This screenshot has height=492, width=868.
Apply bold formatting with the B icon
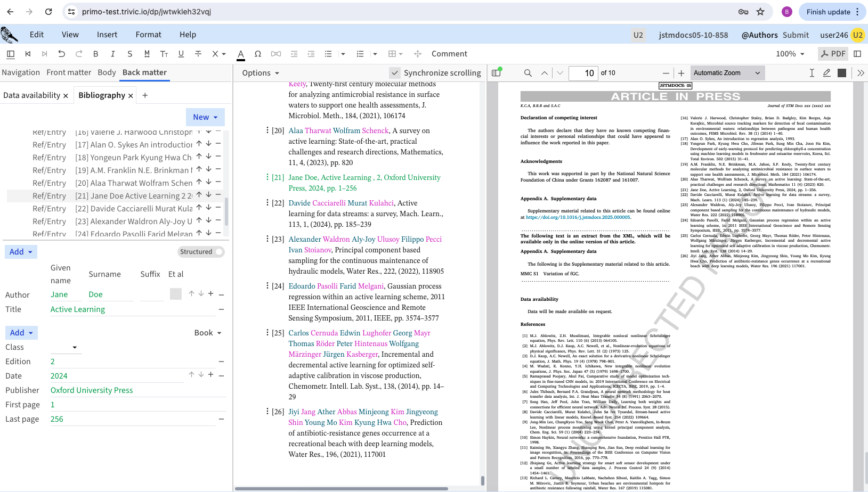pos(96,54)
